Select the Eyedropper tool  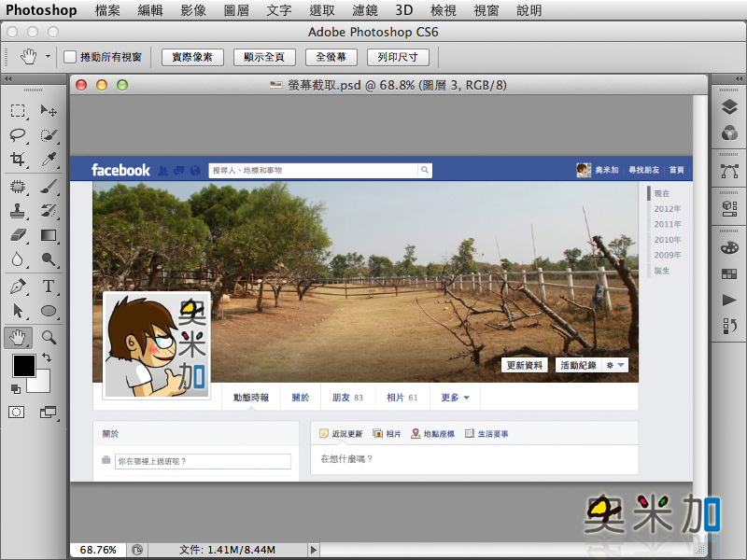point(49,159)
